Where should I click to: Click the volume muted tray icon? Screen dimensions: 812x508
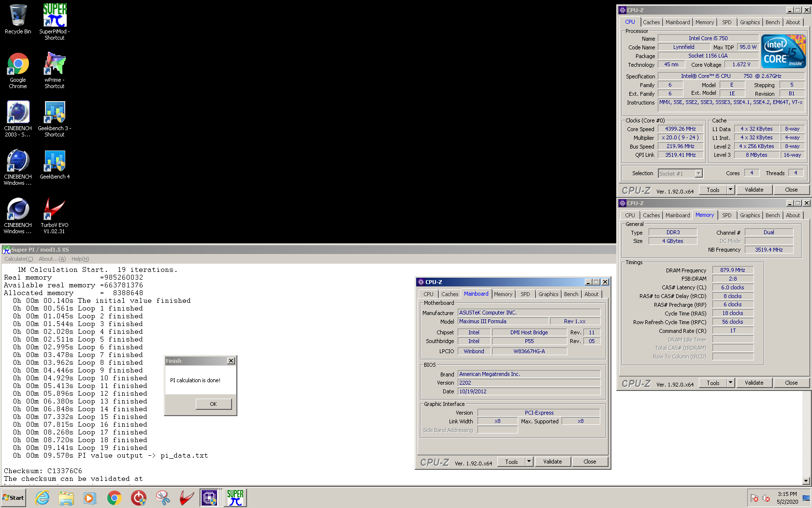[766, 498]
